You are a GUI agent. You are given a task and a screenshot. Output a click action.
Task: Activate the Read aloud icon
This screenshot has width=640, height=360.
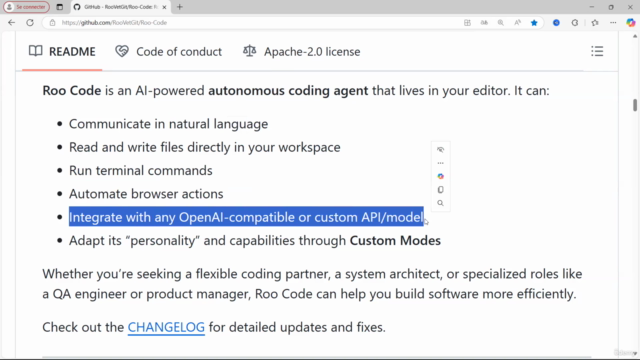(x=517, y=23)
